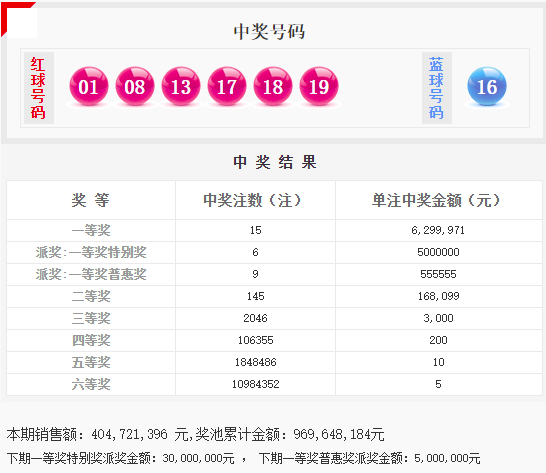Click fourth prize count 106355
The width and height of the screenshot is (546, 473).
256,340
